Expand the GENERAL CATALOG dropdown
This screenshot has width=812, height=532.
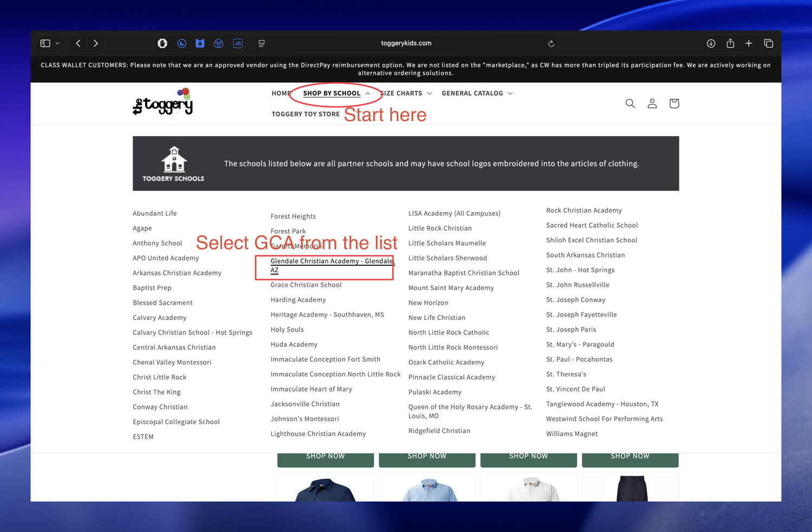coord(477,93)
